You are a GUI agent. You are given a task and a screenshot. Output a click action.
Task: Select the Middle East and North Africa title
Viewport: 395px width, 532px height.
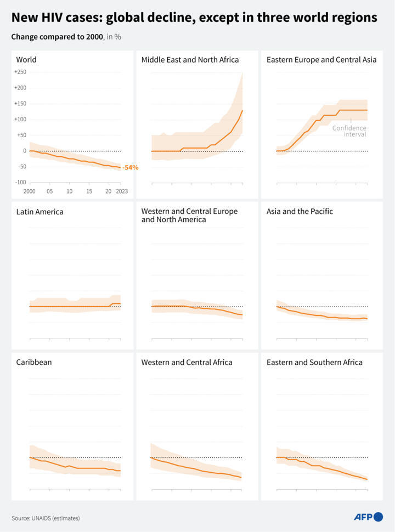click(190, 59)
